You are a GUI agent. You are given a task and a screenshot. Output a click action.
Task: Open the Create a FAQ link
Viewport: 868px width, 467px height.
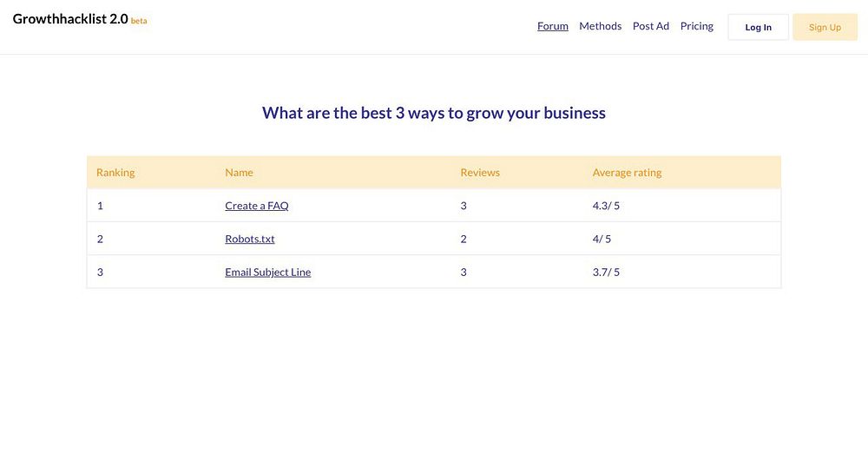[256, 205]
